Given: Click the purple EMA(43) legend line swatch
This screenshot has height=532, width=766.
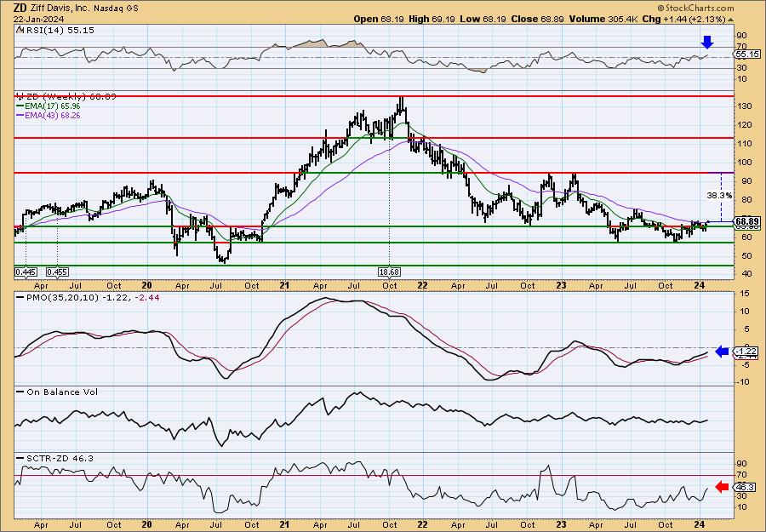Looking at the screenshot, I should pyautogui.click(x=20, y=116).
